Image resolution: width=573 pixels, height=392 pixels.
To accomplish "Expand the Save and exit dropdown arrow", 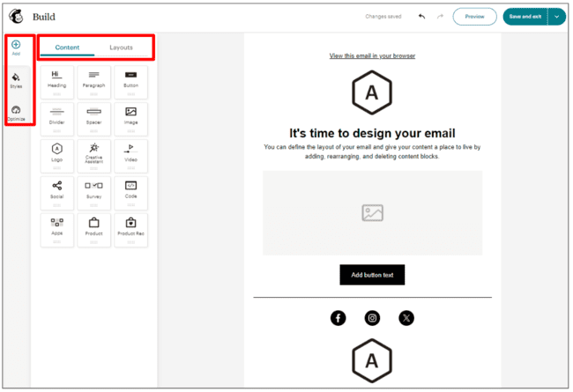I will click(x=556, y=17).
